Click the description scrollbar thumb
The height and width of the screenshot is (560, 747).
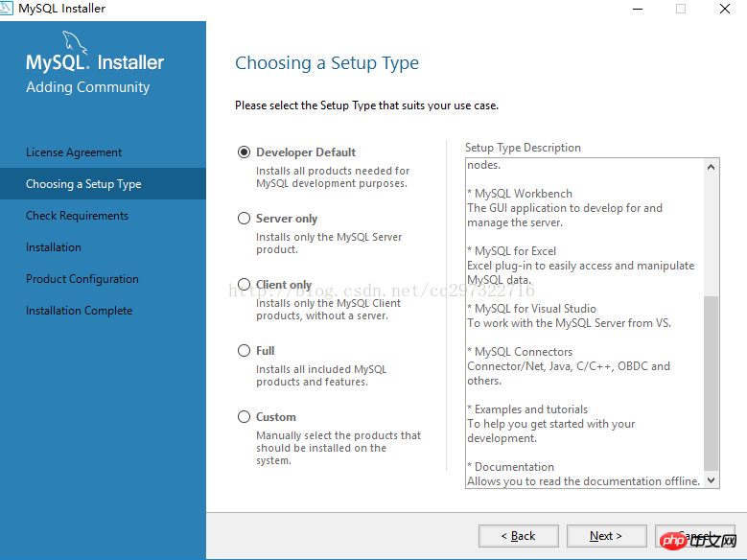(711, 384)
